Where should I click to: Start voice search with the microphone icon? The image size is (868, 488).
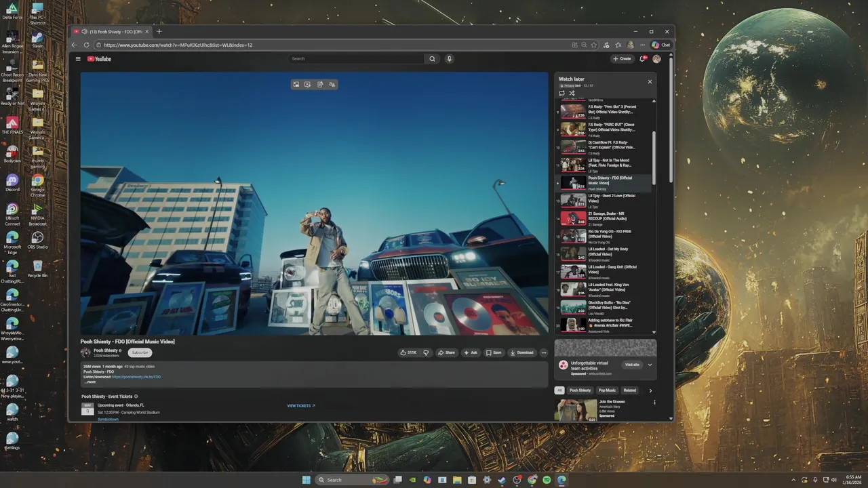[449, 59]
